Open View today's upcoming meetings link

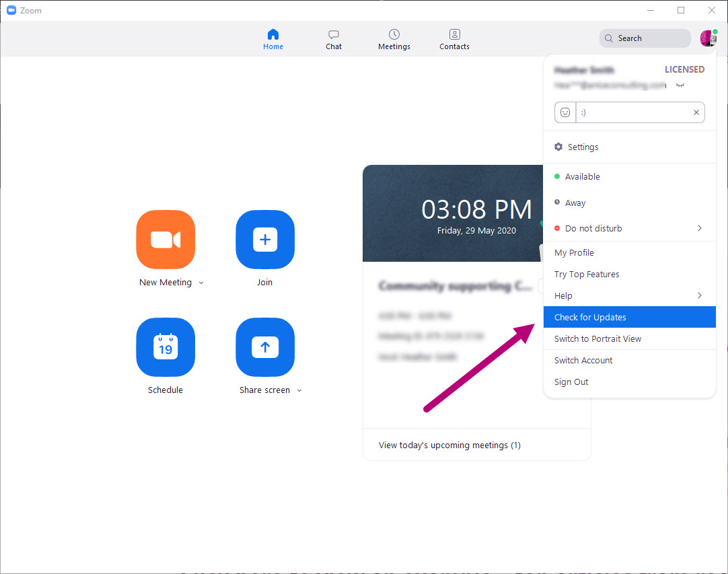tap(449, 445)
